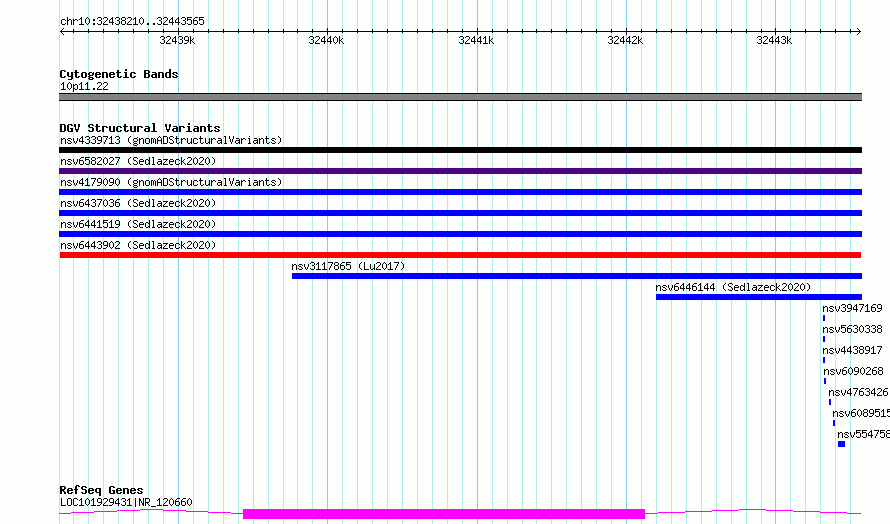Click the gray 10p11.22 cytogenetic band
The image size is (890, 524).
point(460,97)
